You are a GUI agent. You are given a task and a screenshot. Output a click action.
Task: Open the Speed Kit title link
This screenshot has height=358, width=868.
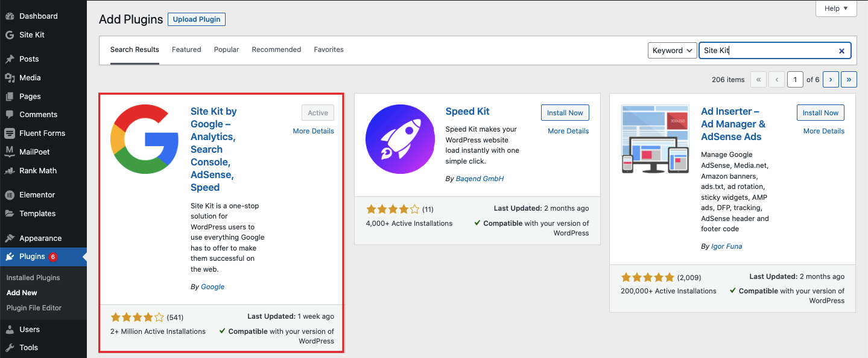[x=467, y=111]
